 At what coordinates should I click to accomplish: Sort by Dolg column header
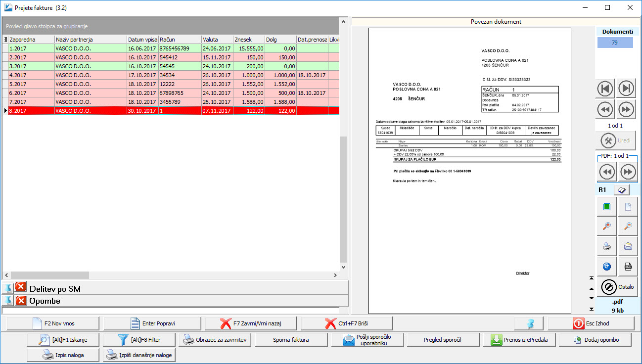pos(280,40)
